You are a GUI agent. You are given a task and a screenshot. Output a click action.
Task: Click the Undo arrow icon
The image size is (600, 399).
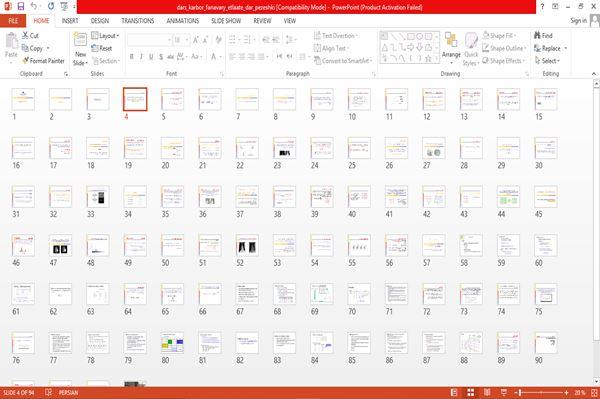[34, 6]
